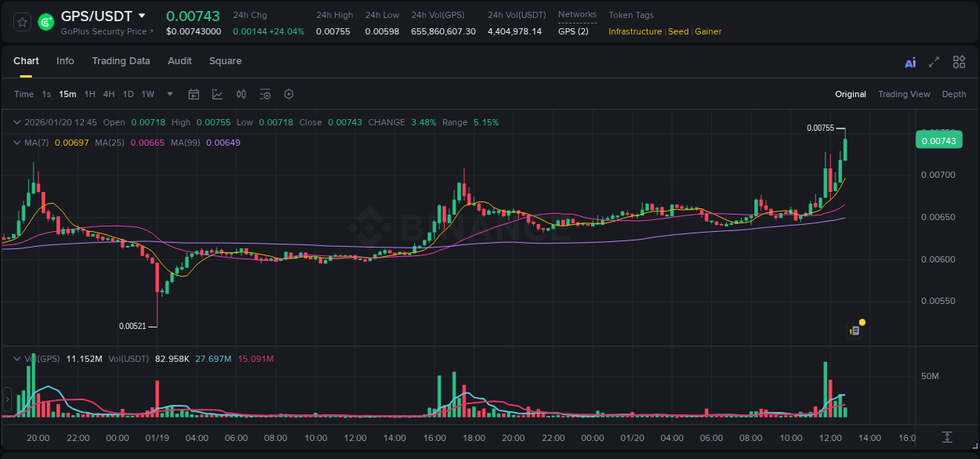Open chart settings via hexagon icon
Image resolution: width=980 pixels, height=459 pixels.
point(289,94)
